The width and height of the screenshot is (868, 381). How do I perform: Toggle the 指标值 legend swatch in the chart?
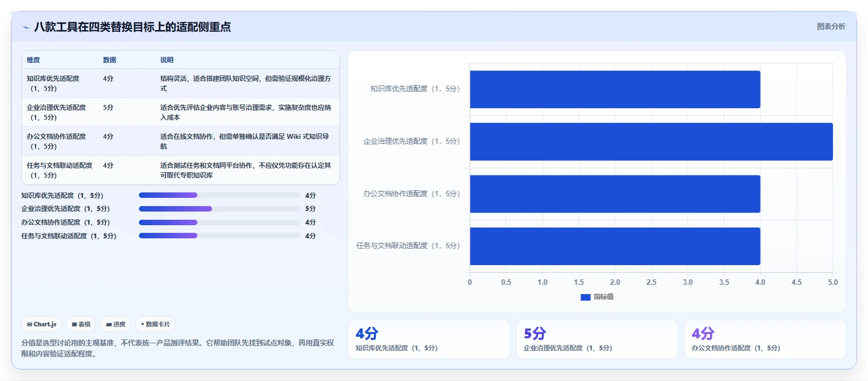pyautogui.click(x=585, y=297)
